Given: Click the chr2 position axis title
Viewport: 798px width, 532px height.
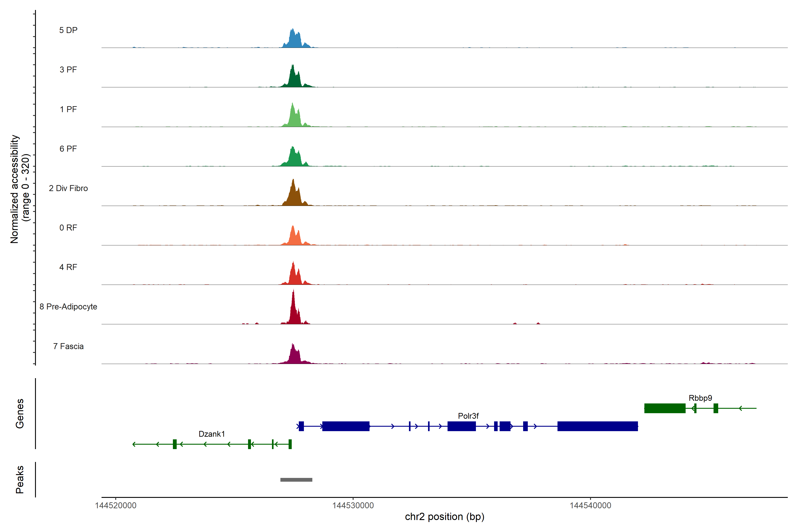Looking at the screenshot, I should pos(444,517).
